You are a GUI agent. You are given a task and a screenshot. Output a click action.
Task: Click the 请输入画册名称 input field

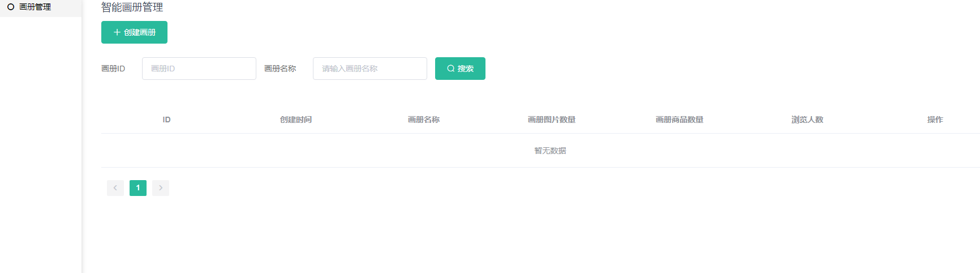point(369,69)
